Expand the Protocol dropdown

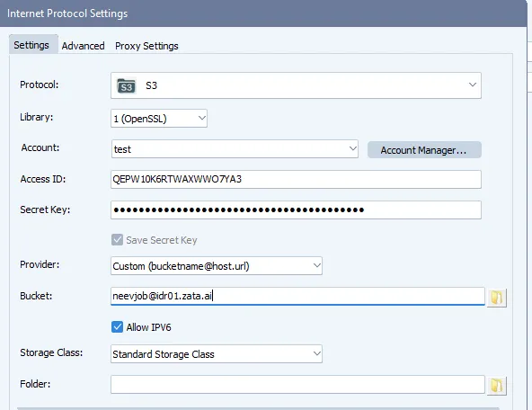296,85
